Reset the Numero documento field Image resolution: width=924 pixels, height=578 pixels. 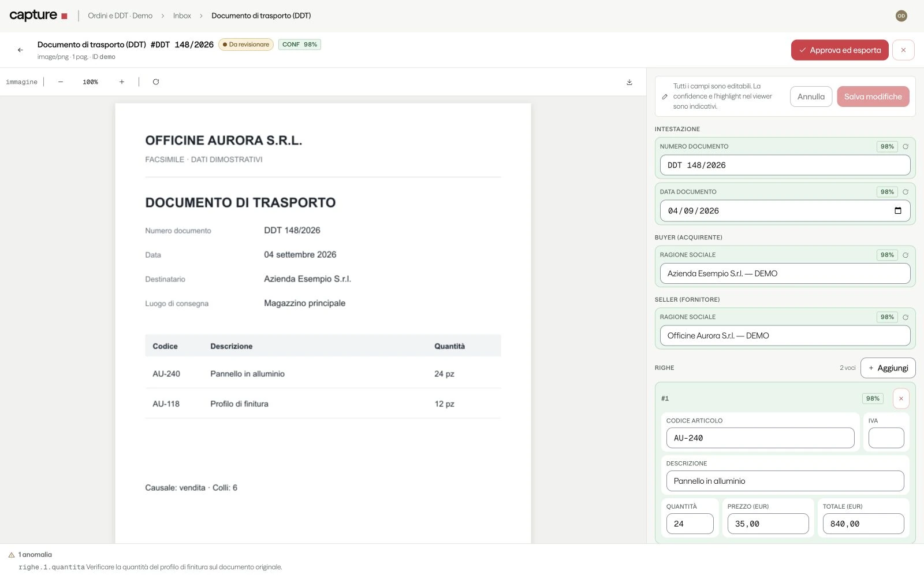[x=906, y=147]
